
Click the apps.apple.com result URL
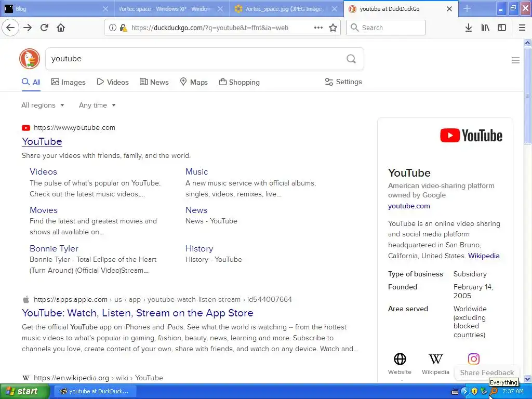tap(163, 299)
